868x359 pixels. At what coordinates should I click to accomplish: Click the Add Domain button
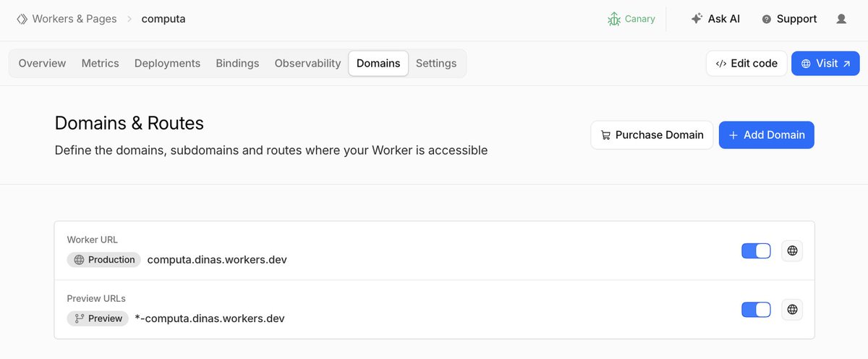pos(766,135)
